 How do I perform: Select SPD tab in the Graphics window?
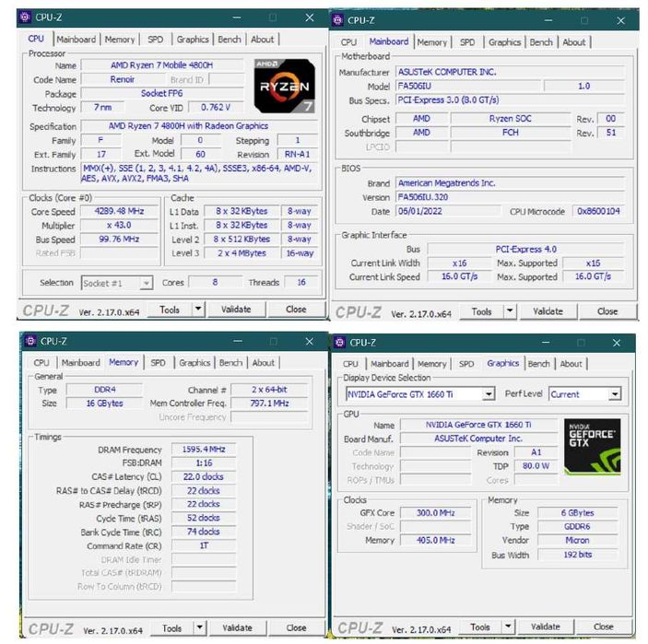466,364
